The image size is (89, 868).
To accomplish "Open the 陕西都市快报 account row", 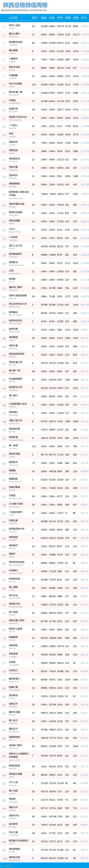I will (44, 43).
